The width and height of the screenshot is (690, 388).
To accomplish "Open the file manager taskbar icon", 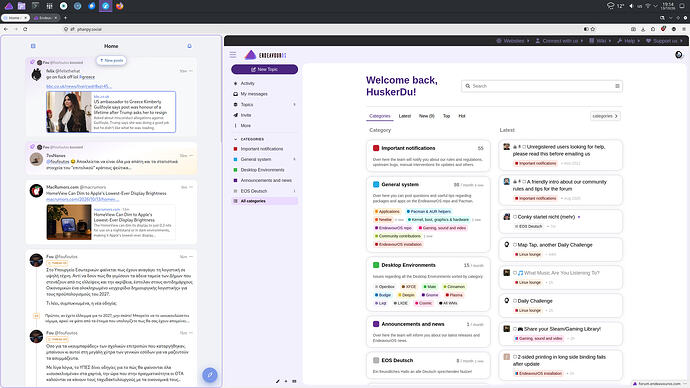I will (22, 6).
